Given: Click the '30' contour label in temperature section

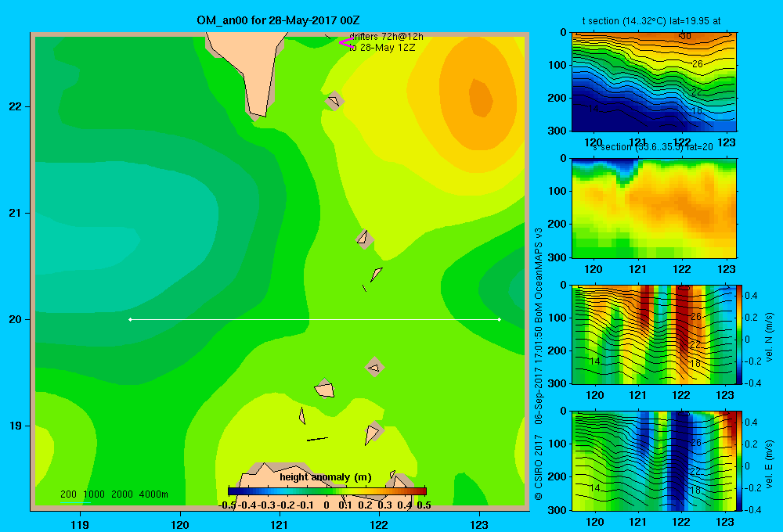Looking at the screenshot, I should 686,36.
